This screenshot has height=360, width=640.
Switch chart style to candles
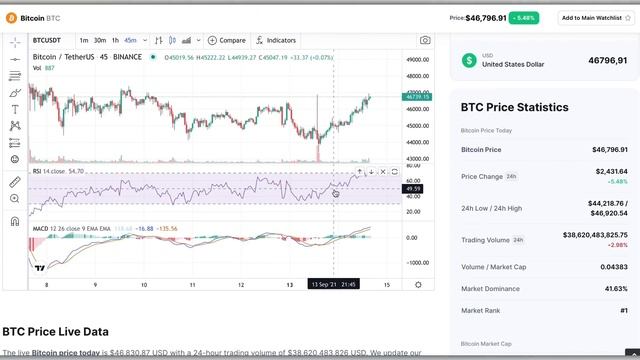pos(173,40)
